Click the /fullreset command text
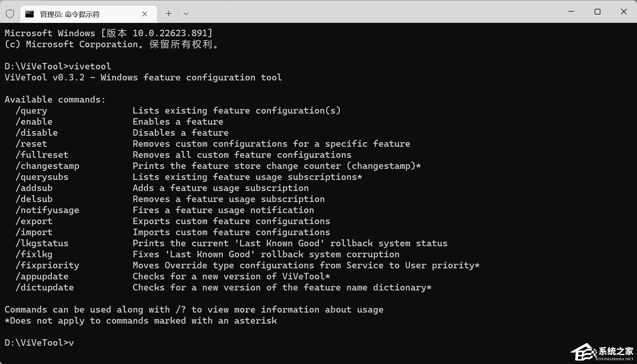This screenshot has height=364, width=637. coord(42,155)
